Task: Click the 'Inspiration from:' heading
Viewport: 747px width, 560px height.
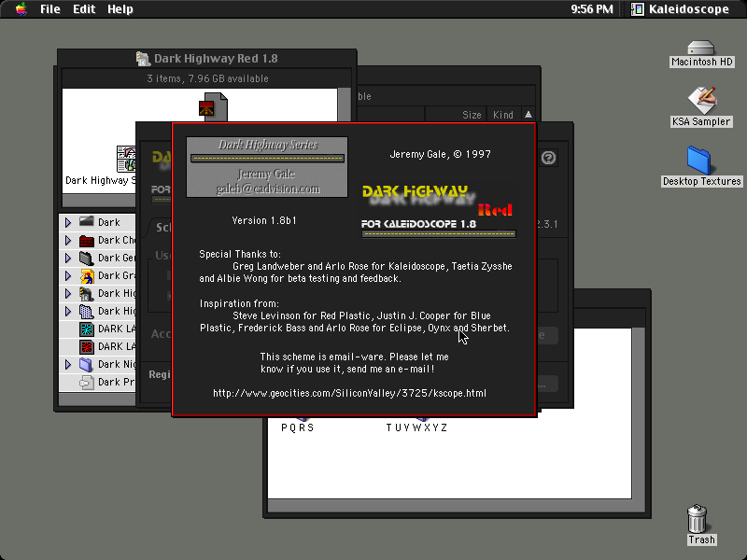Action: click(239, 304)
